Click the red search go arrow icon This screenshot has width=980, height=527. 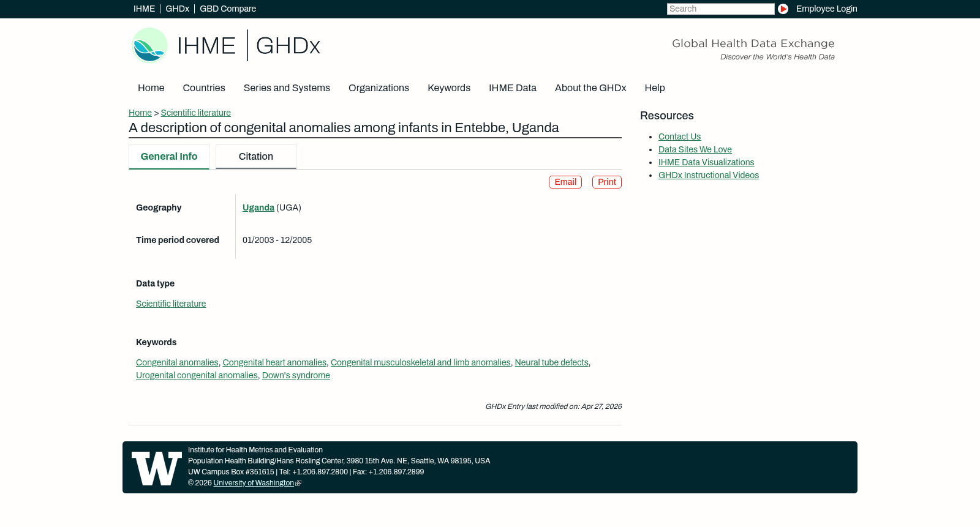[783, 9]
